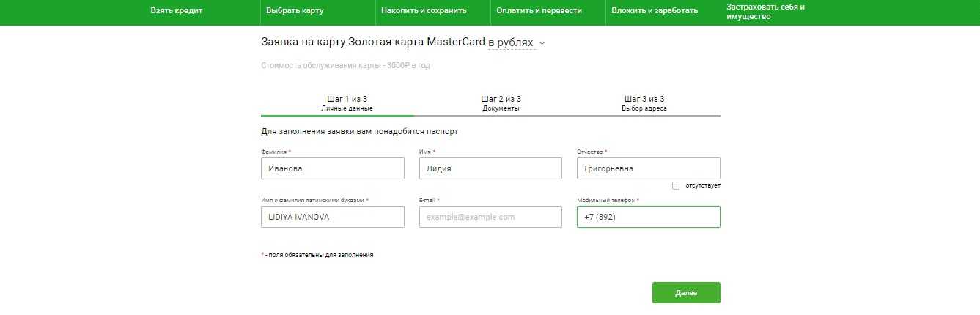Open Застраховать себя и имущество menu
Viewport: 980px width, 315px height.
click(x=765, y=11)
